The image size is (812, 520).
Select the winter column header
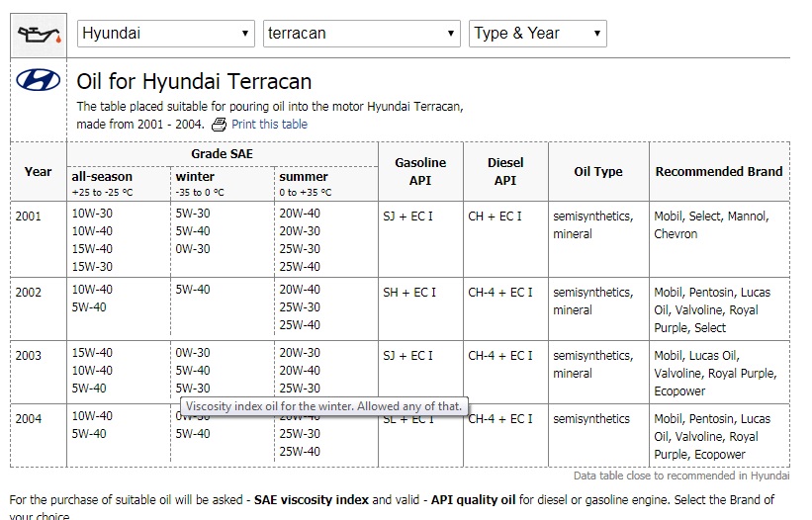tap(195, 177)
